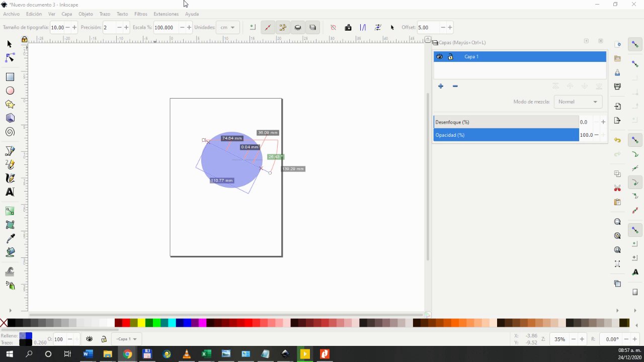The height and width of the screenshot is (362, 644).
Task: Open the Unidades cm dropdown
Action: pyautogui.click(x=227, y=28)
